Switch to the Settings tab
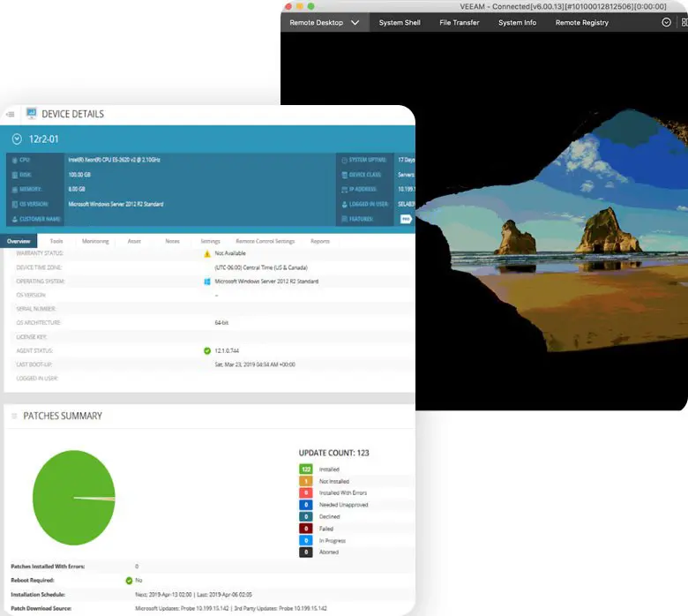688x616 pixels. 210,241
